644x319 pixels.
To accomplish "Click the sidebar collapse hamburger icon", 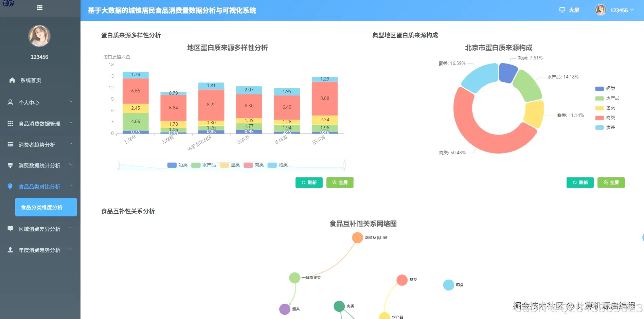I will [x=39, y=7].
